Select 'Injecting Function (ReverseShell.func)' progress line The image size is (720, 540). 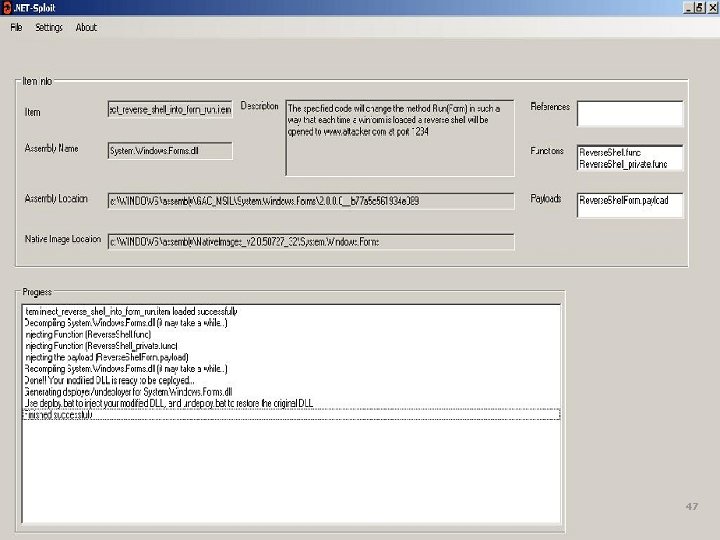click(x=292, y=334)
